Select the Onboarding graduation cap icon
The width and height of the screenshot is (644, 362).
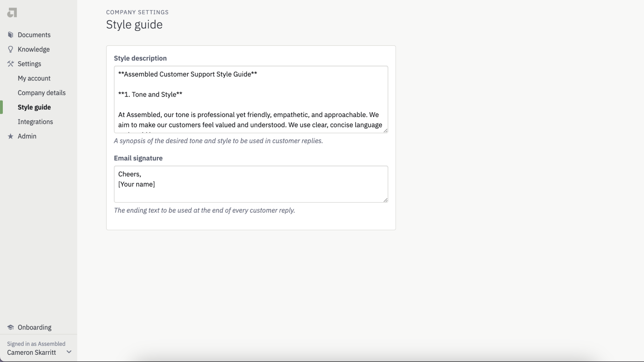tap(10, 327)
